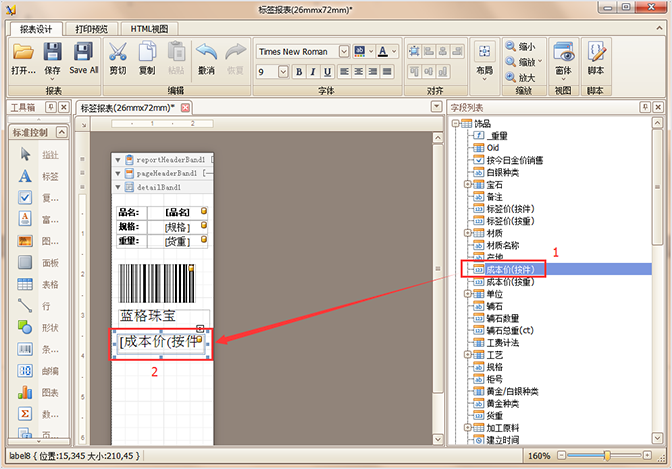Select the Shape tool in the toolbox
The height and width of the screenshot is (469, 672).
(26, 326)
